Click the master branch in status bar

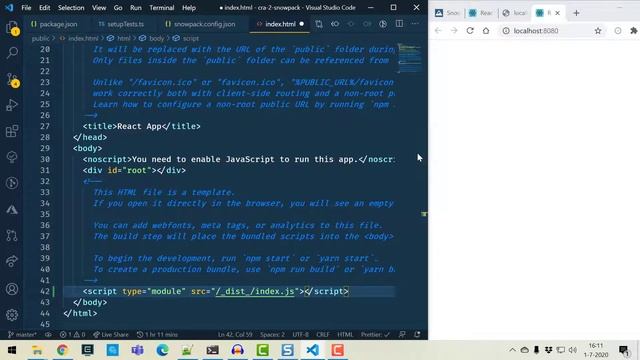tap(22, 335)
